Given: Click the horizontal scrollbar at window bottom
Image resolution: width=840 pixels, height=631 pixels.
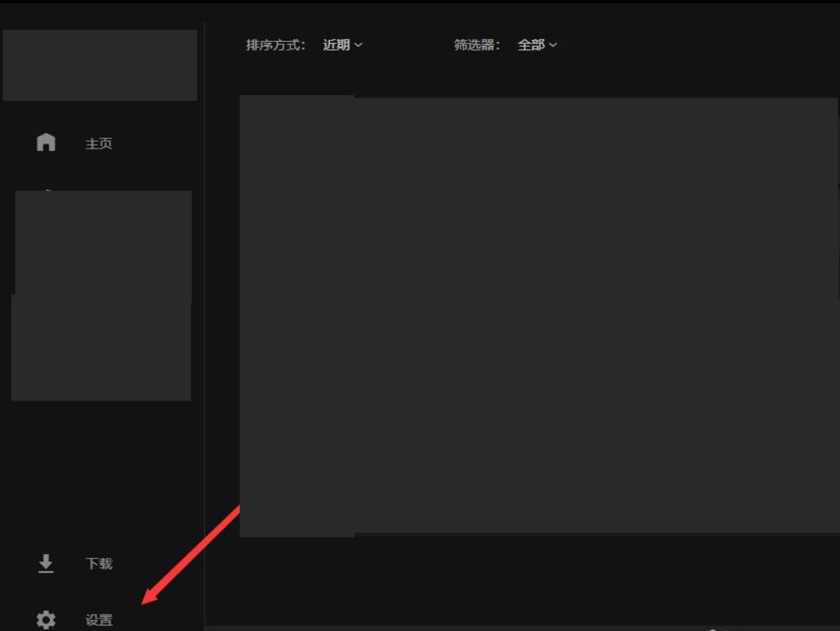Looking at the screenshot, I should (467, 627).
